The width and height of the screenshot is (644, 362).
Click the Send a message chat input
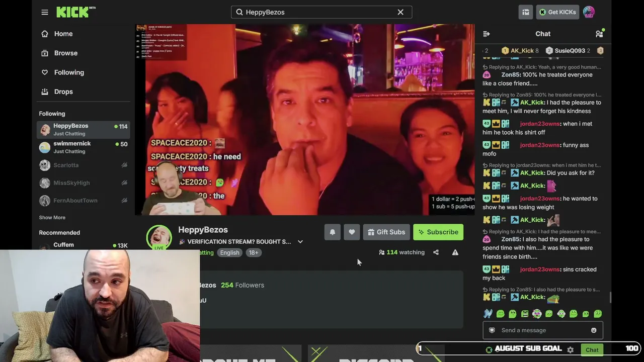click(x=543, y=330)
